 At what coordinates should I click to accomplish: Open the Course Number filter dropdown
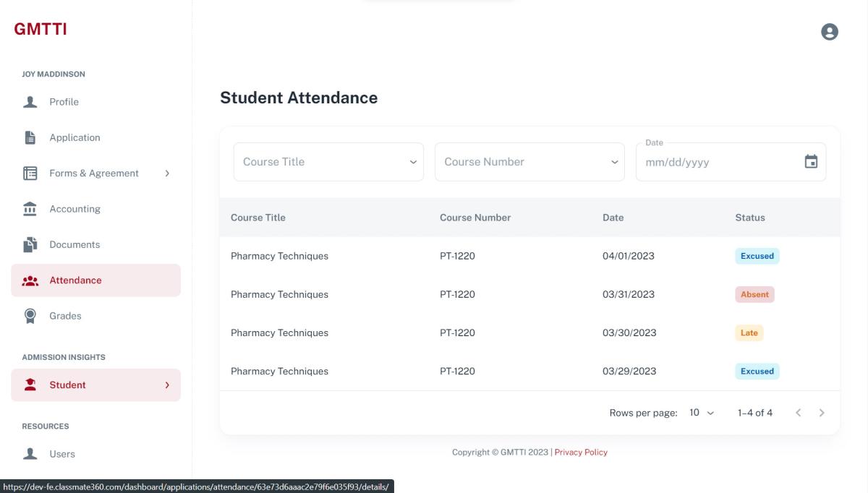529,162
